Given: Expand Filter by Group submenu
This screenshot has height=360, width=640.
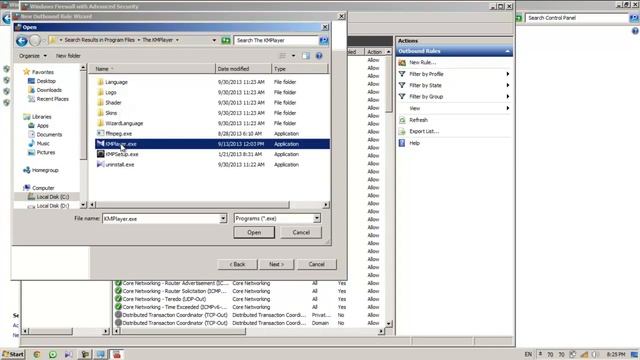Looking at the screenshot, I should coord(507,97).
